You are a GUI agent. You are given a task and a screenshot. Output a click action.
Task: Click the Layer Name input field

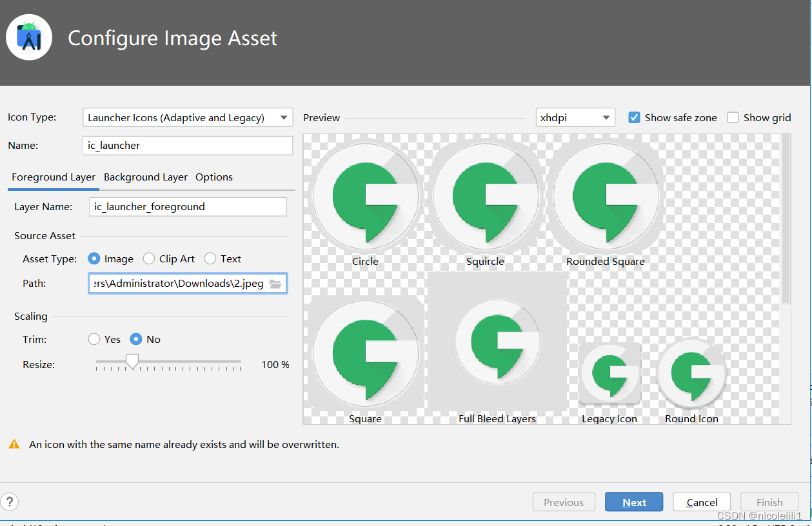[188, 206]
